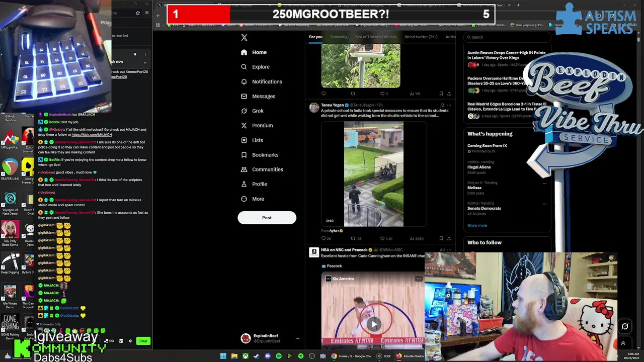Open Communities in the X sidebar
Image resolution: width=644 pixels, height=362 pixels.
point(262,169)
